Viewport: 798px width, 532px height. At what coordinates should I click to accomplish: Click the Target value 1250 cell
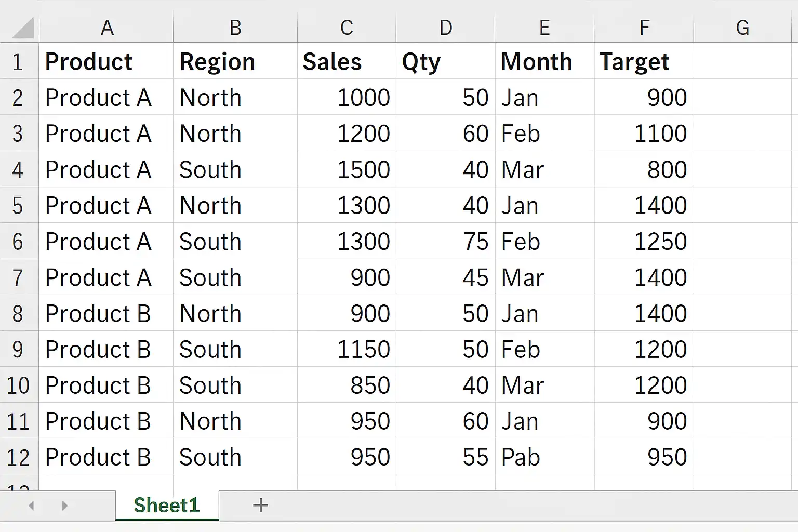coord(644,241)
